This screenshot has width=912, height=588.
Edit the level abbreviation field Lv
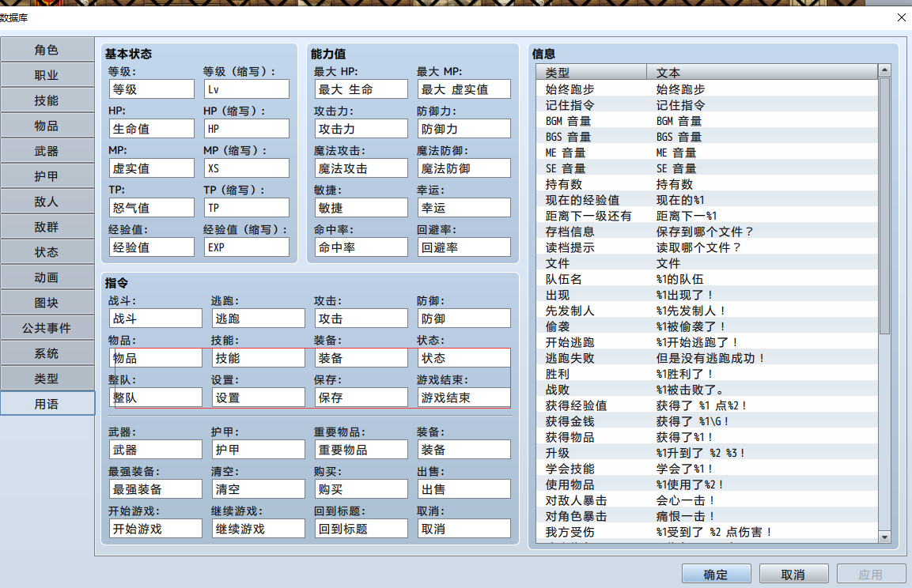(x=247, y=89)
